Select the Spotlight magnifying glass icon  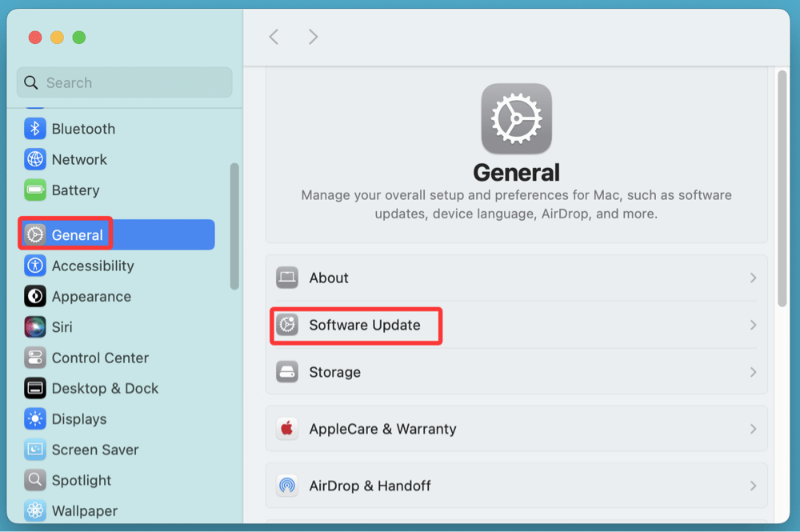click(35, 480)
